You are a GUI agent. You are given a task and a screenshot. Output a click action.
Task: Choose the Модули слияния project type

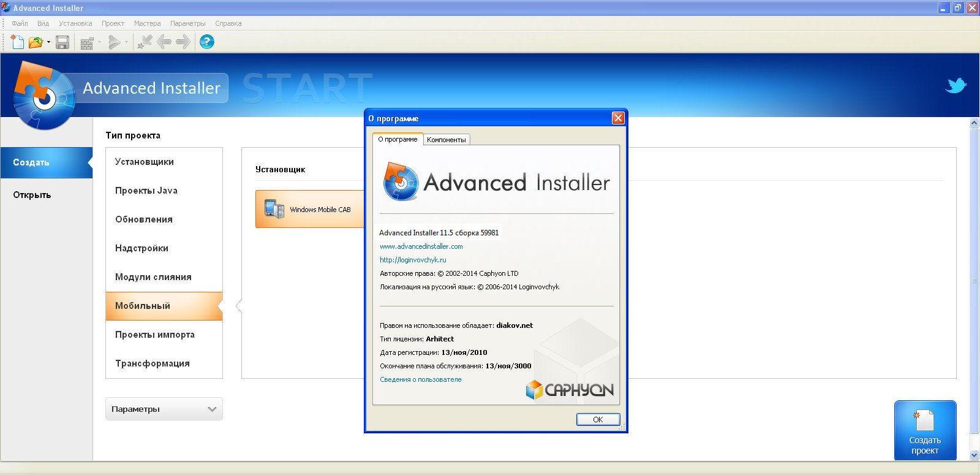click(x=164, y=277)
